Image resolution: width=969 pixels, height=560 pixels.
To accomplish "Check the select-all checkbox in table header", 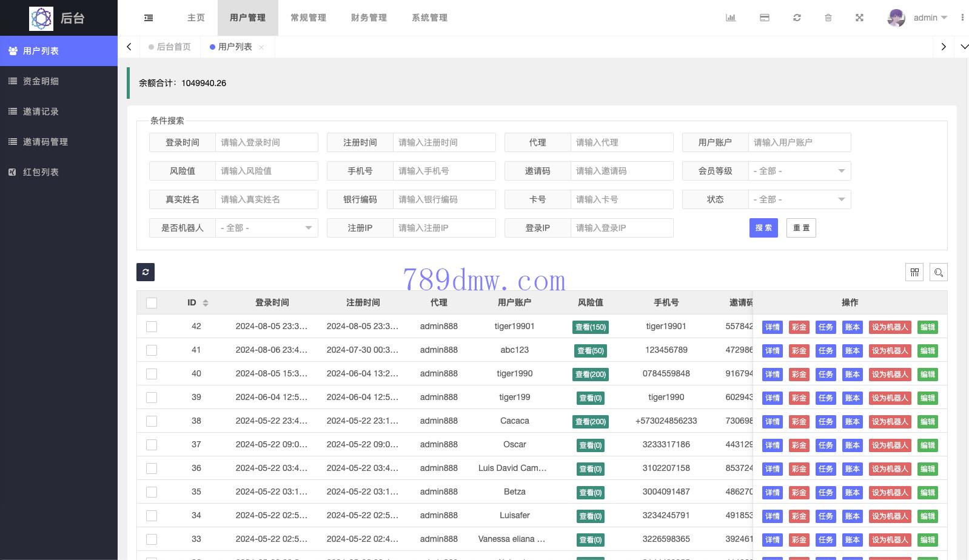I will 152,303.
